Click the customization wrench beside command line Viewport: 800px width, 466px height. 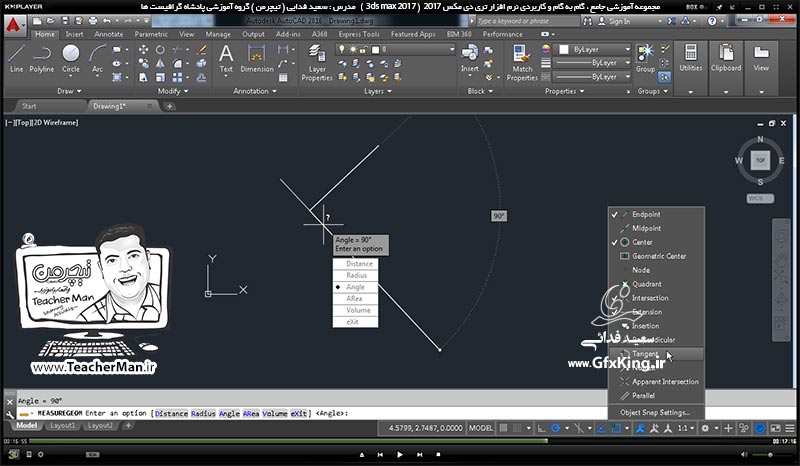9,414
